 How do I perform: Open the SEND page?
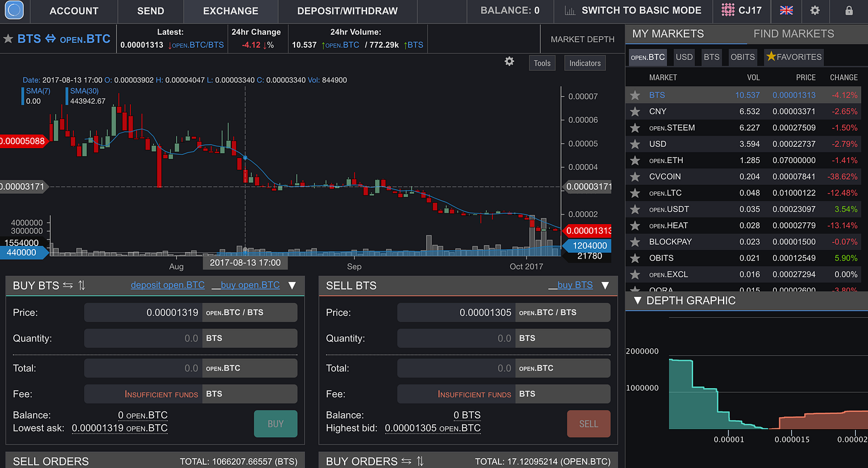click(151, 11)
